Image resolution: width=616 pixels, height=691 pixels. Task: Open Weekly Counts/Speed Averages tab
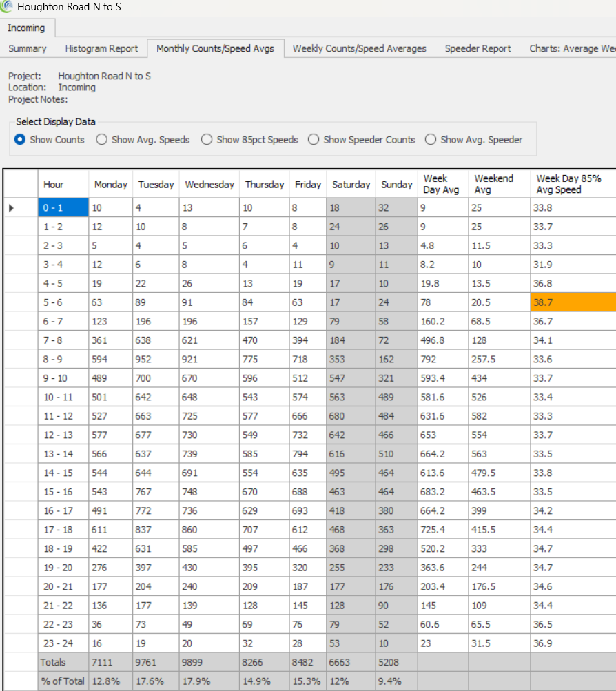(x=359, y=48)
